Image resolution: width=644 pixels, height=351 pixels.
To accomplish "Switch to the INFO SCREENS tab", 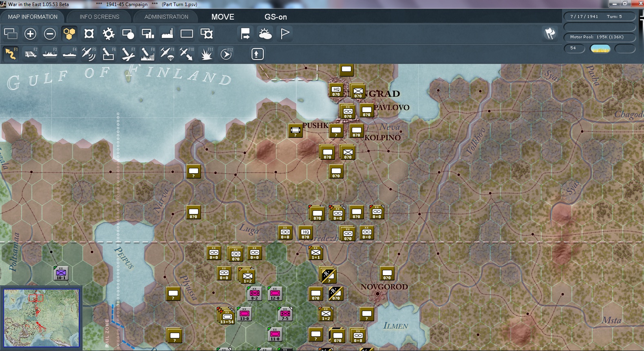I will click(x=99, y=17).
